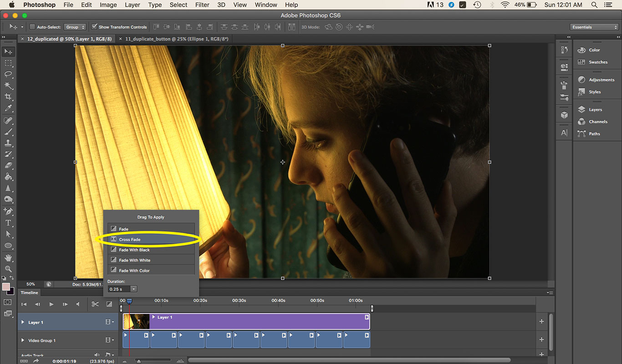Choose the Fade With Black transition
This screenshot has height=364, width=622.
click(151, 250)
